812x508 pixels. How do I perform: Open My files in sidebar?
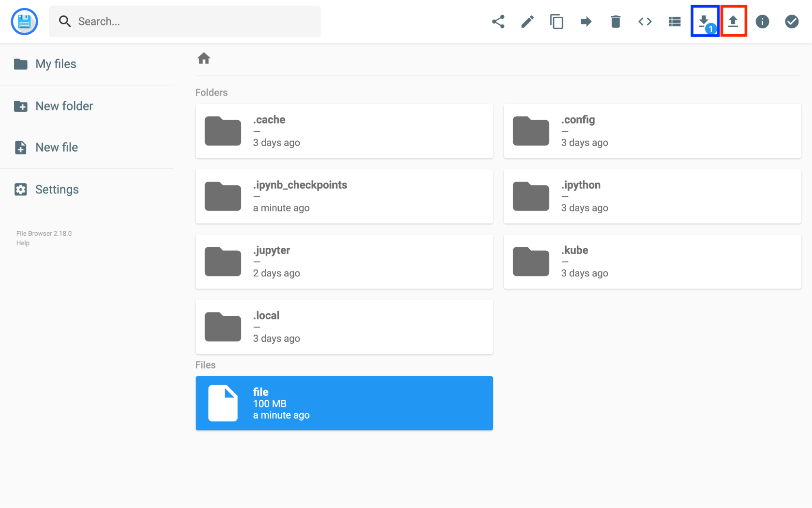[x=45, y=64]
